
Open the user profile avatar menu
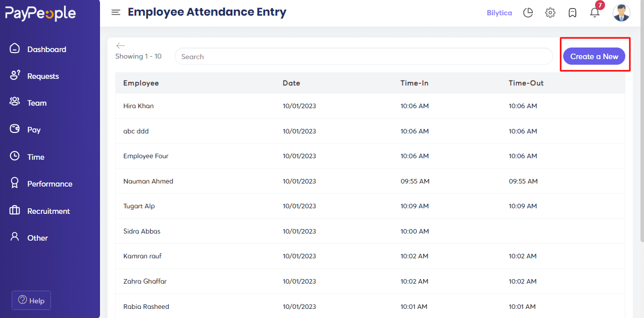click(621, 13)
